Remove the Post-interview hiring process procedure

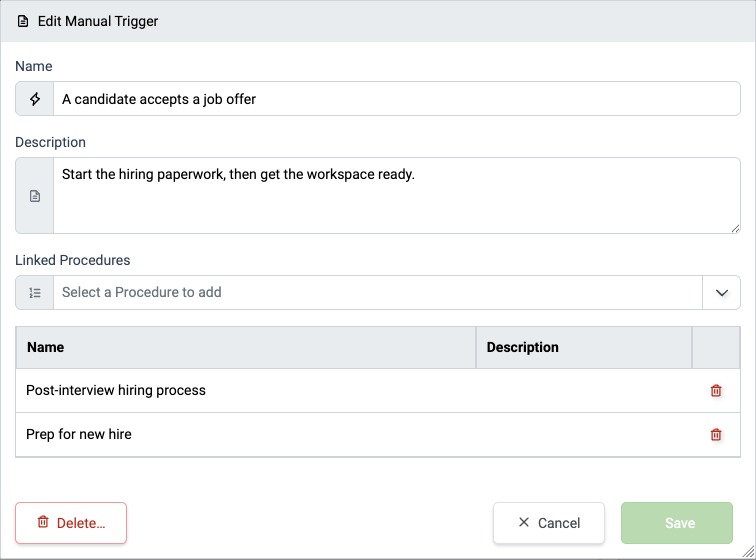(x=716, y=390)
